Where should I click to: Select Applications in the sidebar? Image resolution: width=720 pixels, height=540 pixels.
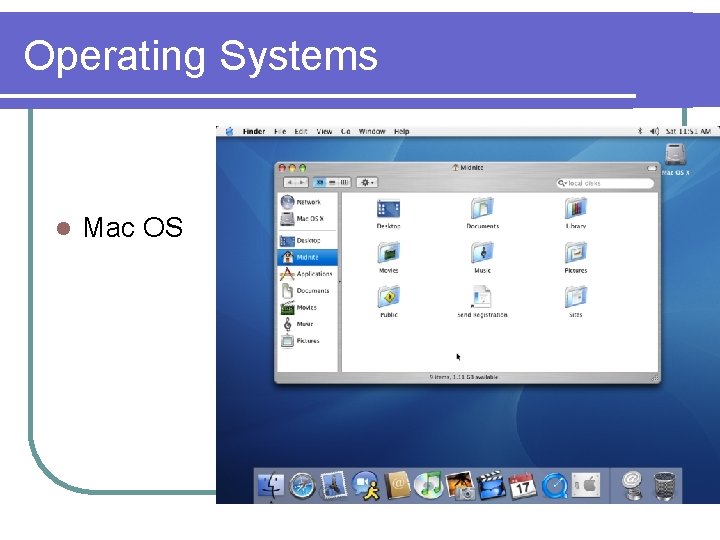tap(307, 274)
